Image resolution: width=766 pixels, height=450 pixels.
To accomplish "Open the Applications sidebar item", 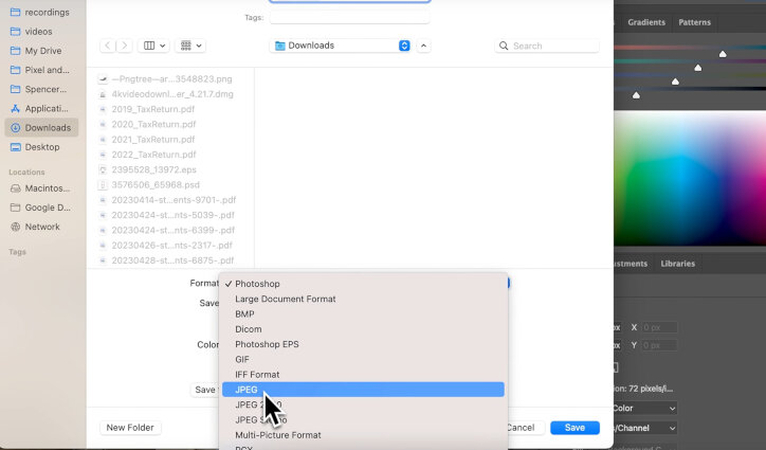I will [46, 108].
